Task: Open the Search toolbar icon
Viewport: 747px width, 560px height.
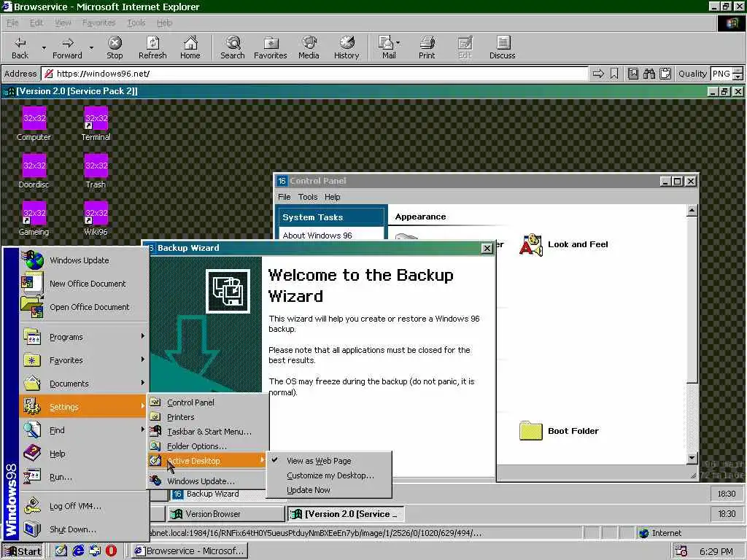Action: pyautogui.click(x=233, y=48)
